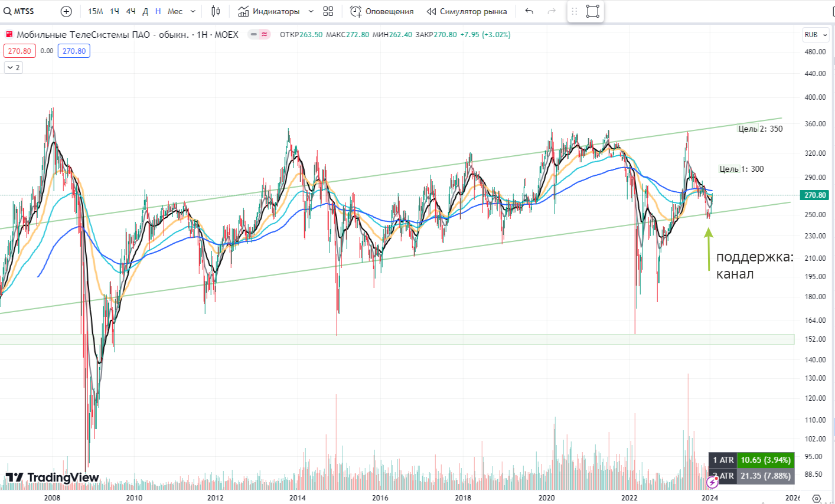Switch to the 4Ч timeframe
This screenshot has width=835, height=504.
pos(131,11)
